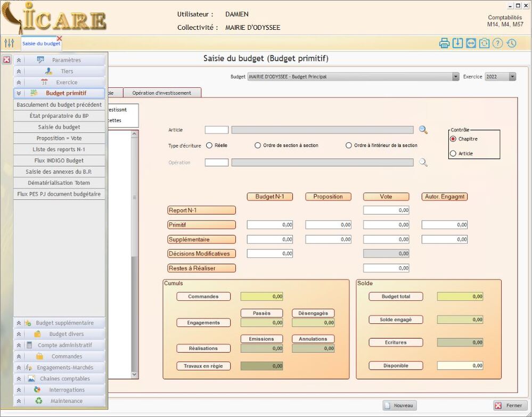Select the Réelle radio button
Viewport: 532px width, 417px height.
[x=209, y=145]
